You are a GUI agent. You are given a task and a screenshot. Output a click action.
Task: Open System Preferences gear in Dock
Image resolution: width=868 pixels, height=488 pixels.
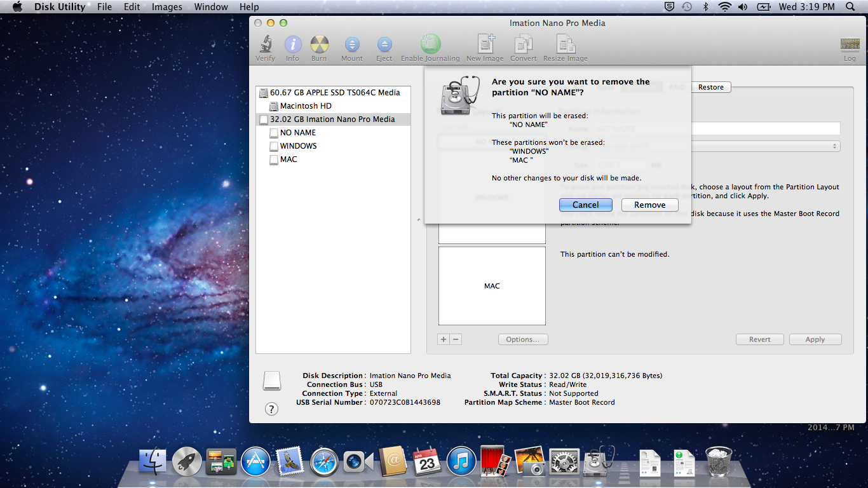click(564, 462)
